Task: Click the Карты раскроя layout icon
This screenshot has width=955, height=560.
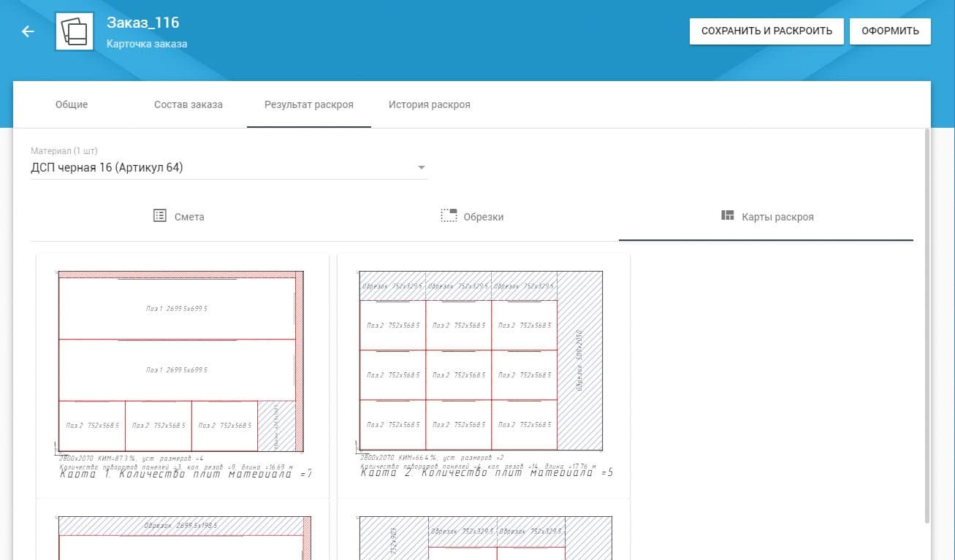Action: click(727, 215)
